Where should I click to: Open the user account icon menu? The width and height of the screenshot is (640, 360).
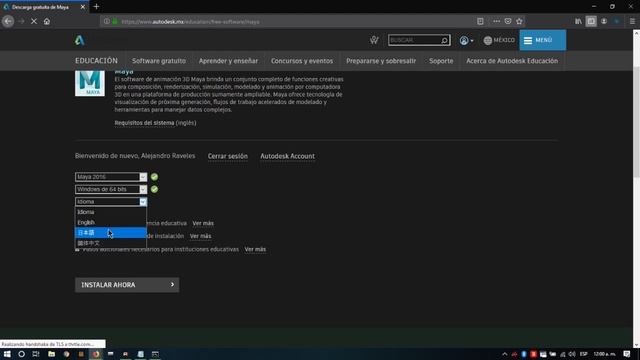point(466,40)
